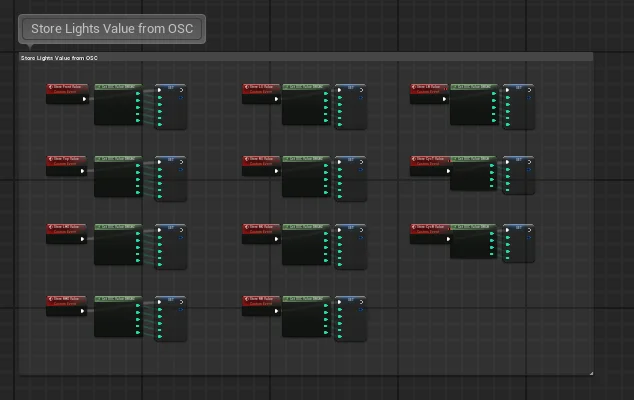
Task: Select the Get OSC Value node after Store Front Value
Action: point(118,104)
